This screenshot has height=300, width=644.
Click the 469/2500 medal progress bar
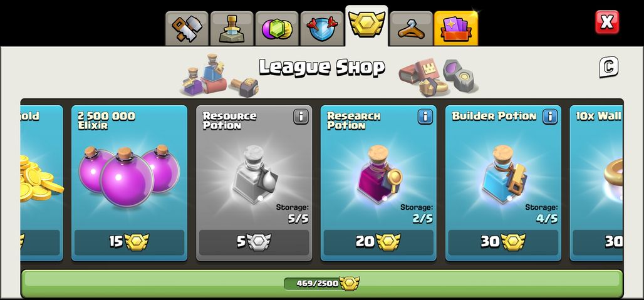(x=322, y=284)
